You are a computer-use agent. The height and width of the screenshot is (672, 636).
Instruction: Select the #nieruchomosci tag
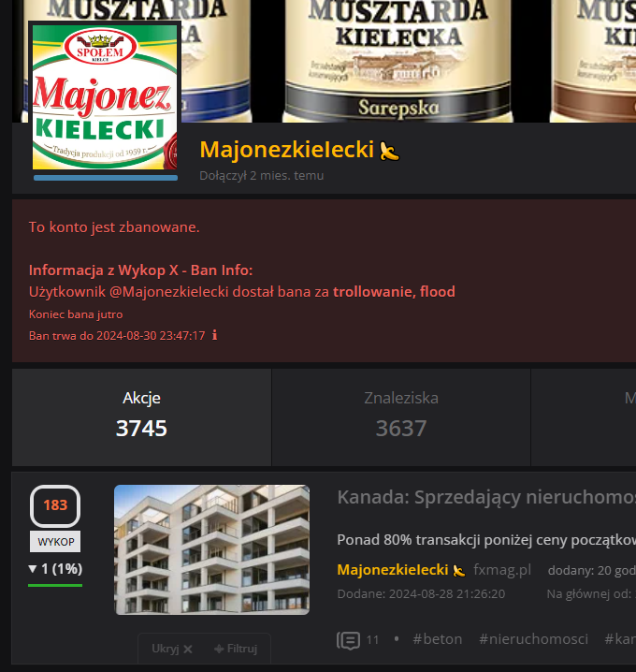[533, 639]
